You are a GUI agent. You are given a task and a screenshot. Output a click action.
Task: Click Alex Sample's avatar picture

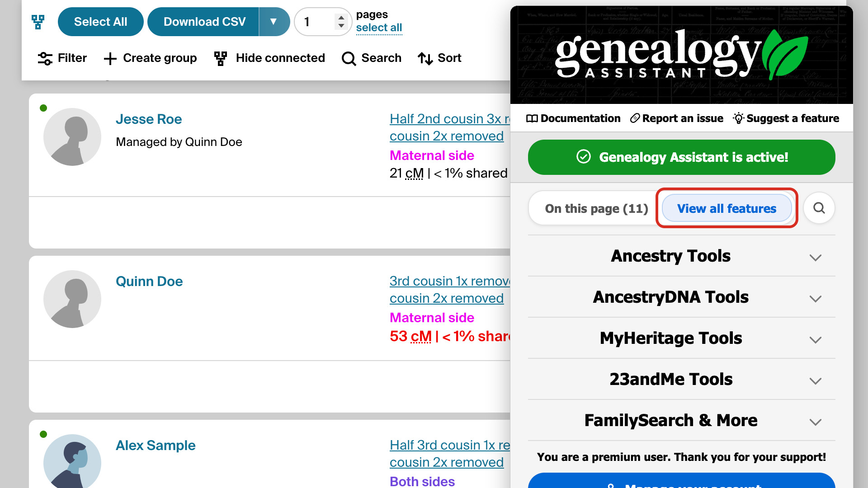[x=72, y=461]
